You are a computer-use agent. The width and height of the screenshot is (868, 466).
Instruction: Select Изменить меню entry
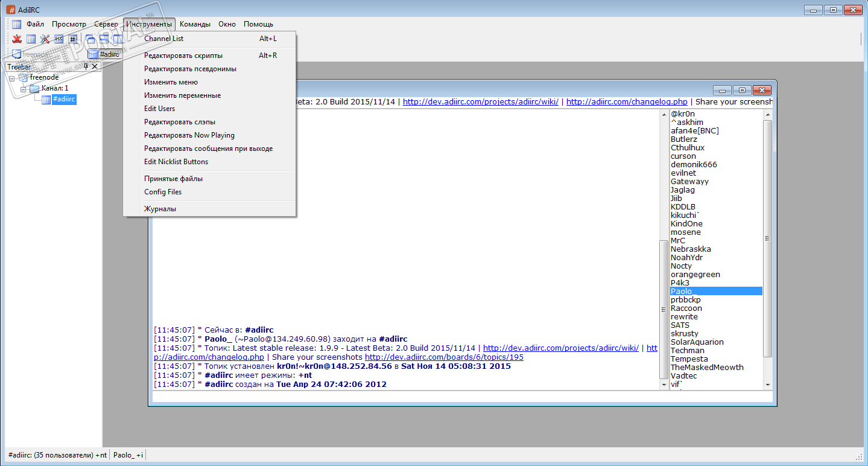[x=209, y=82]
